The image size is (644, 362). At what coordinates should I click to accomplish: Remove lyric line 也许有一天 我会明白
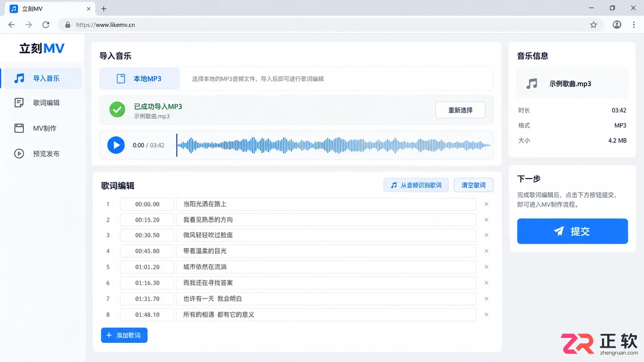click(487, 299)
